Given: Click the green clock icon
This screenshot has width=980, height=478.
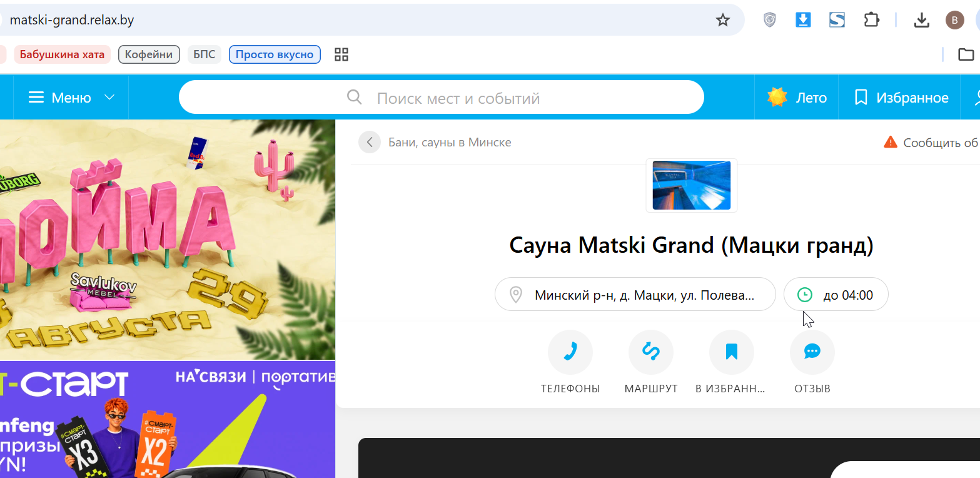Looking at the screenshot, I should pyautogui.click(x=805, y=295).
